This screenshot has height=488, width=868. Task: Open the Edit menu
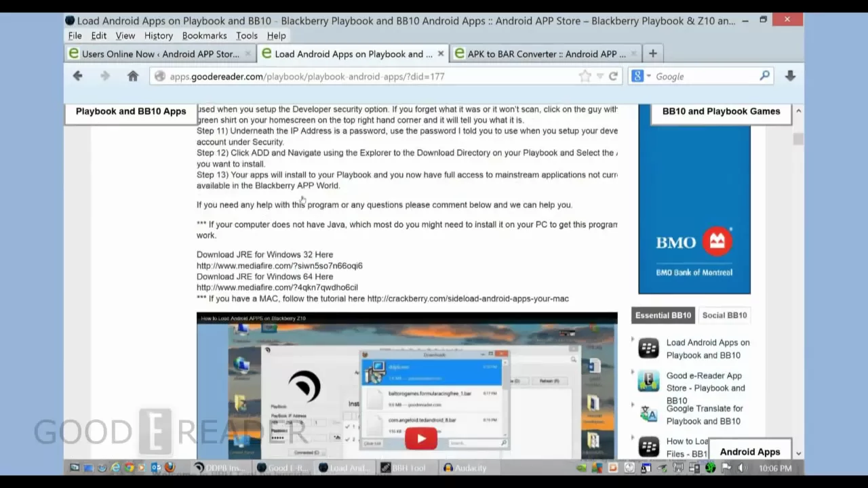pyautogui.click(x=99, y=35)
